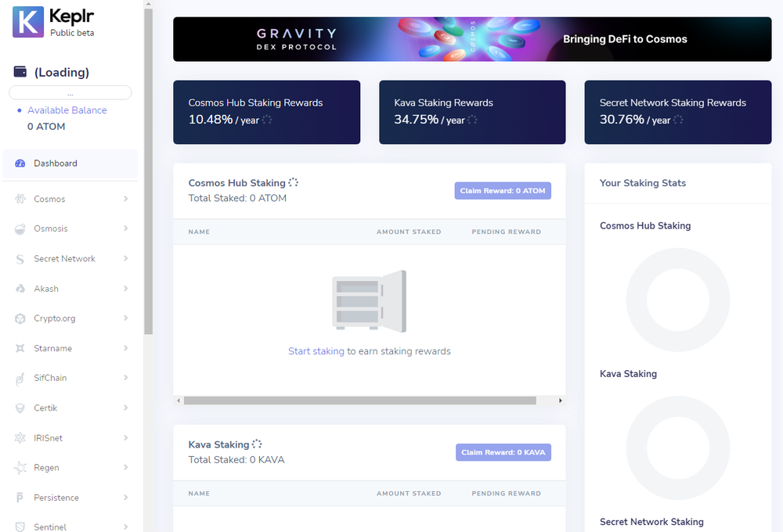Image resolution: width=783 pixels, height=532 pixels.
Task: Click the wallet address pill field
Action: [70, 93]
